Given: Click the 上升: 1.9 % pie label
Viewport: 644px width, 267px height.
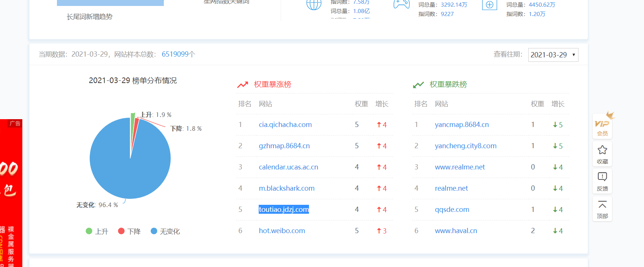Looking at the screenshot, I should point(156,115).
